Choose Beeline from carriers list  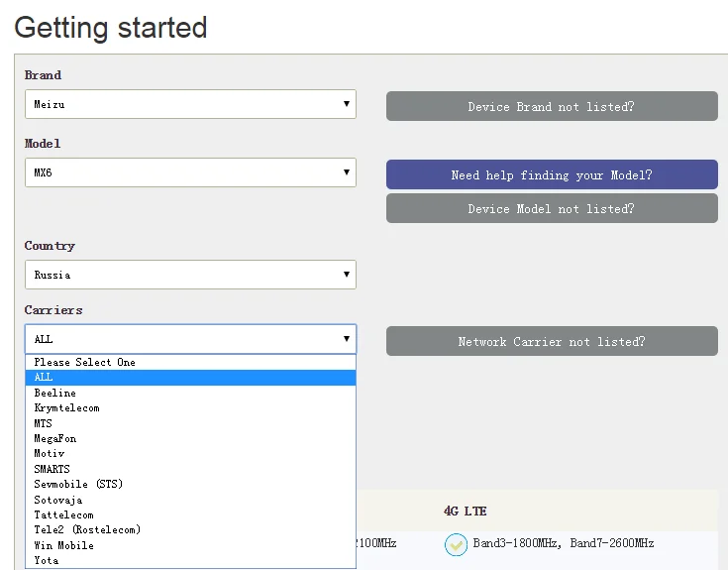pos(190,393)
